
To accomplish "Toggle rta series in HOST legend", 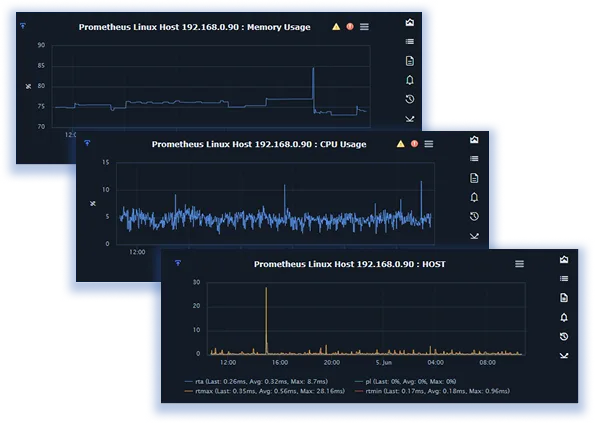I will 256,381.
